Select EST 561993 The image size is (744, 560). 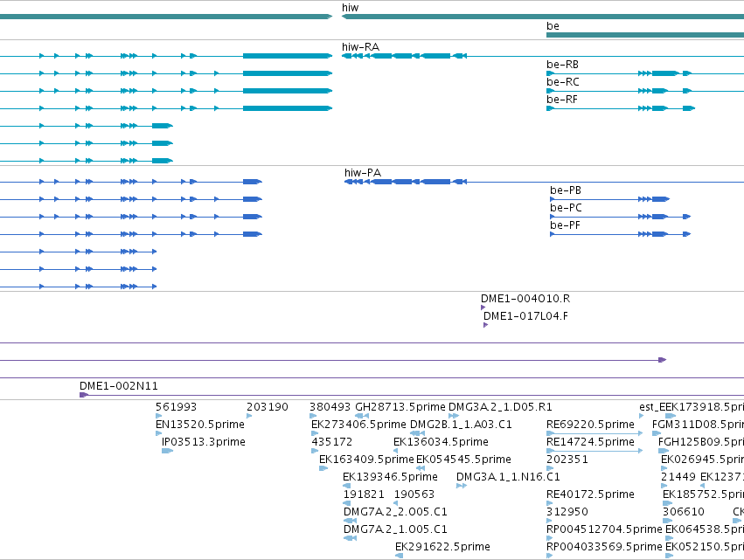point(176,407)
